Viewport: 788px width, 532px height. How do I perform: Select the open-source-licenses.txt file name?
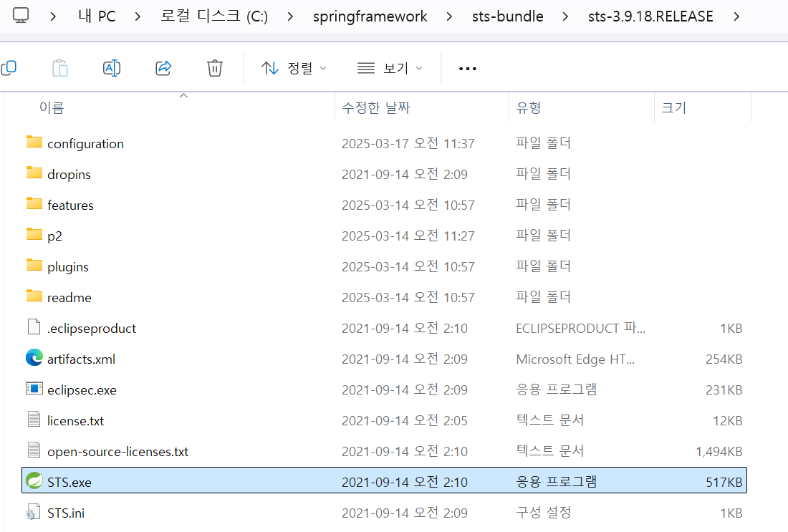pyautogui.click(x=117, y=452)
